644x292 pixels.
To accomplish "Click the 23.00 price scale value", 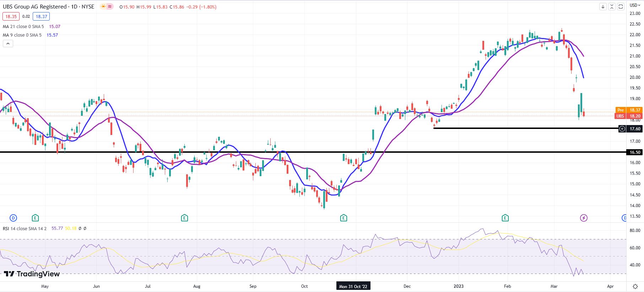I will (x=635, y=13).
